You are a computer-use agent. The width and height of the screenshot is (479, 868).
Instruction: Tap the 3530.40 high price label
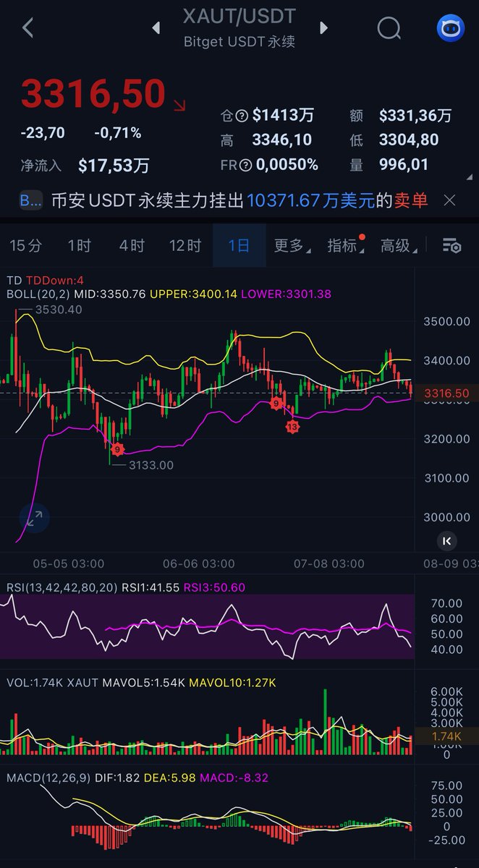point(58,309)
